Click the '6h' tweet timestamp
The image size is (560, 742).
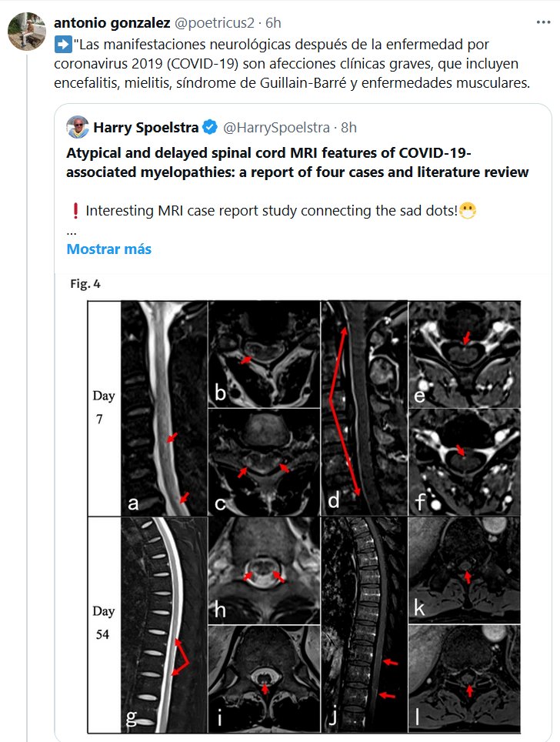[274, 23]
